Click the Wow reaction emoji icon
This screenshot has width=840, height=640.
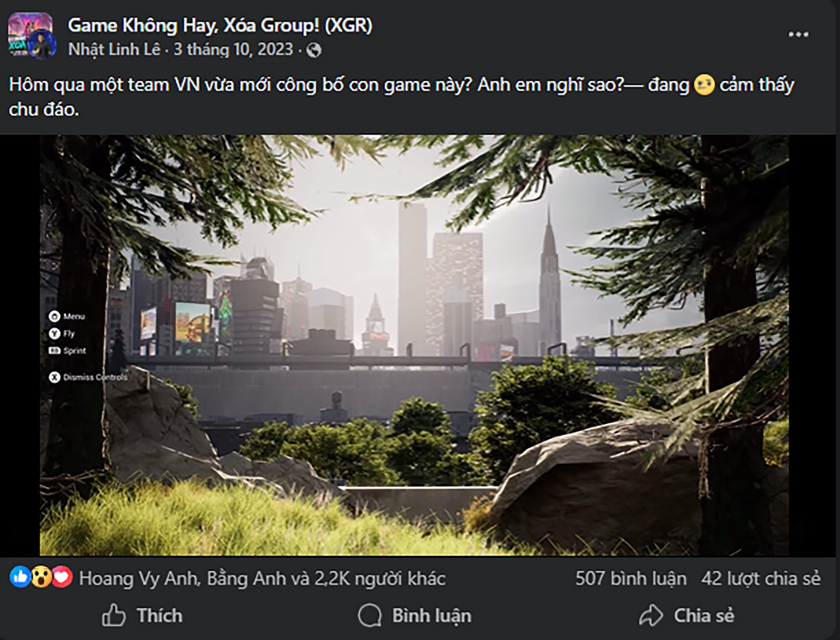[x=41, y=577]
